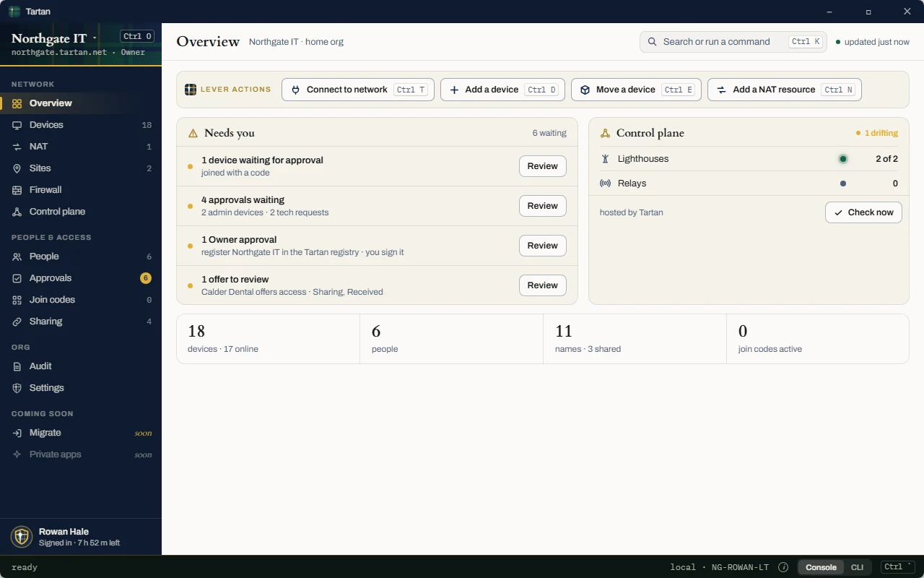924x578 pixels.
Task: Click Rowan Hale's shield avatar
Action: [x=22, y=537]
